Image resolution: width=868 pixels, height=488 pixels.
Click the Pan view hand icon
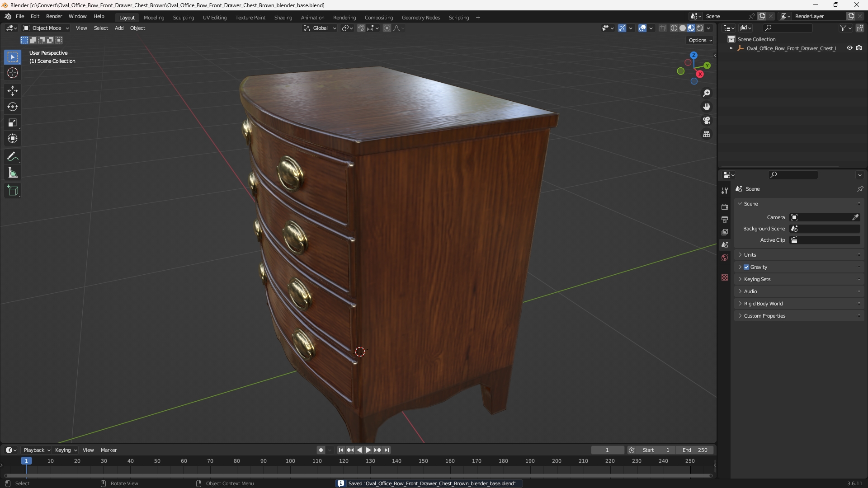click(707, 107)
